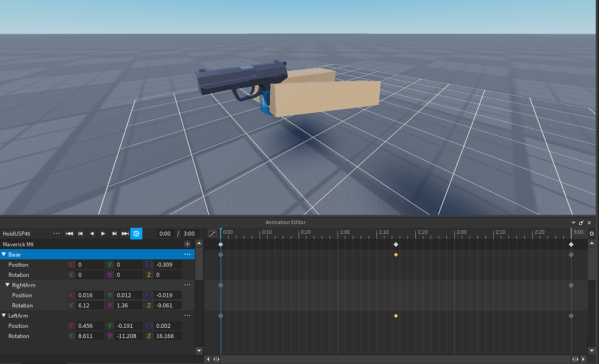Collapse the RightArm track
This screenshot has height=364, width=599.
pos(7,285)
